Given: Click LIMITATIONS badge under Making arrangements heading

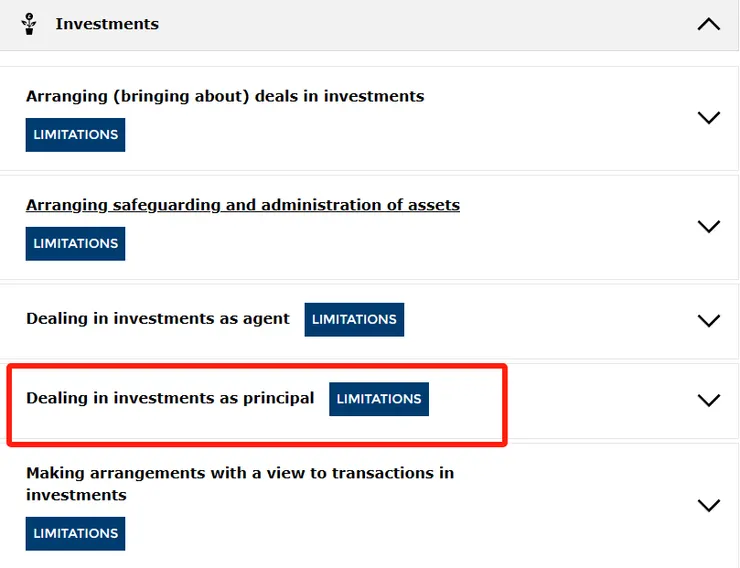Looking at the screenshot, I should point(75,534).
